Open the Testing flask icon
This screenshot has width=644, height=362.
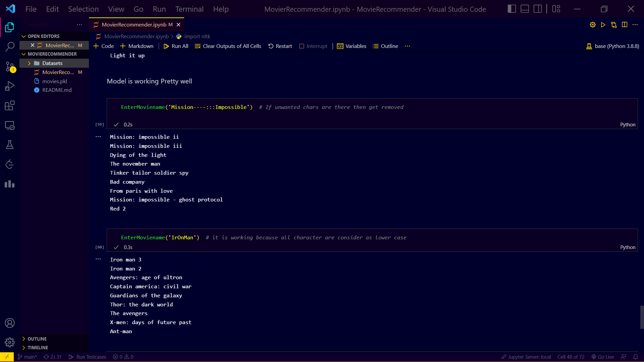(x=10, y=144)
